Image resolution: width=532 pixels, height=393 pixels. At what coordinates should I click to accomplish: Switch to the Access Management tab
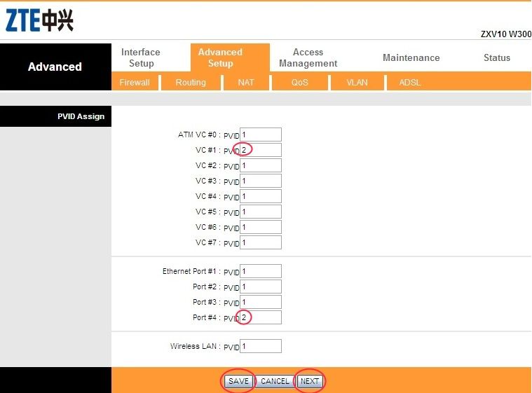click(x=308, y=57)
